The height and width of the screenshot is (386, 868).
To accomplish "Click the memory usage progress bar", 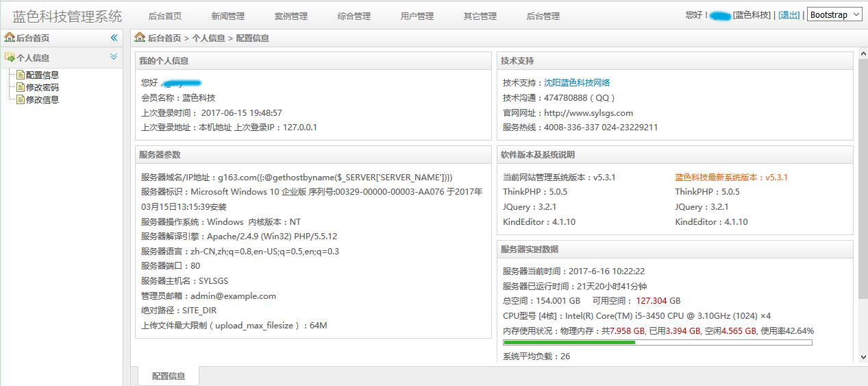I will [657, 342].
